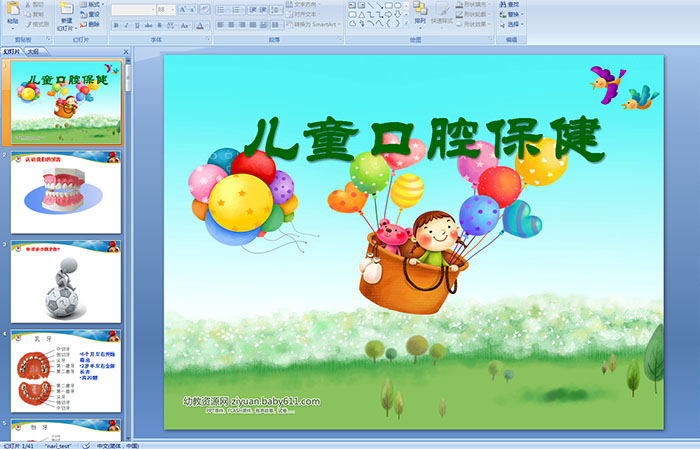This screenshot has width=700, height=449.
Task: Click the font color (A) swatch
Action: pos(200,25)
